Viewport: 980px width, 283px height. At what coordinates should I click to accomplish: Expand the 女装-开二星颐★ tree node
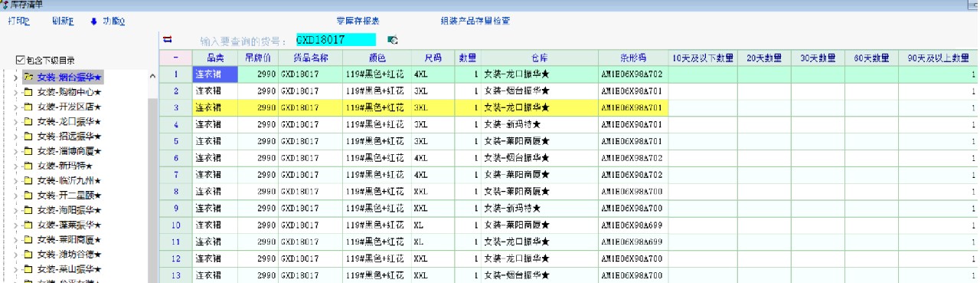(15, 196)
